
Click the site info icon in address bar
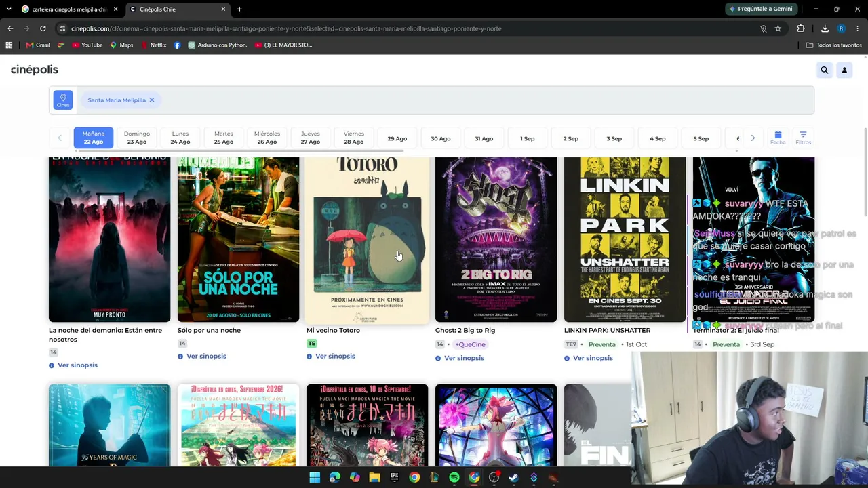[x=62, y=28]
